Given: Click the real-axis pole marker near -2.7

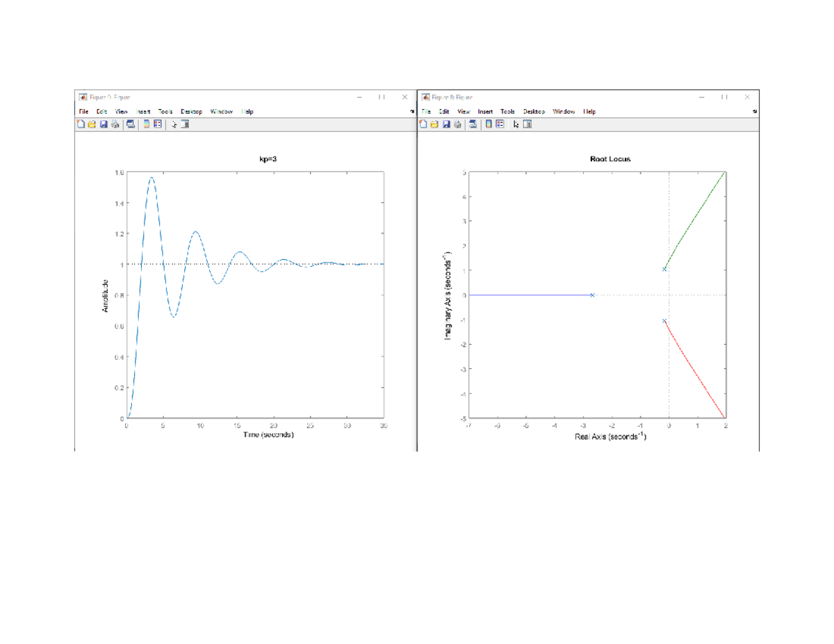Looking at the screenshot, I should click(592, 295).
